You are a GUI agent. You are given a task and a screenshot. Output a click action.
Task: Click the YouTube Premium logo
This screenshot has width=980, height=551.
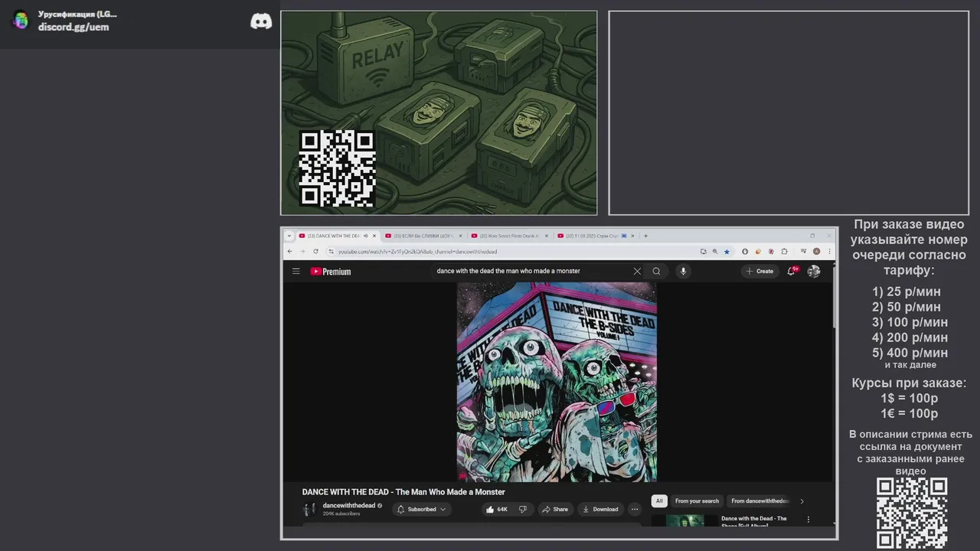(331, 272)
